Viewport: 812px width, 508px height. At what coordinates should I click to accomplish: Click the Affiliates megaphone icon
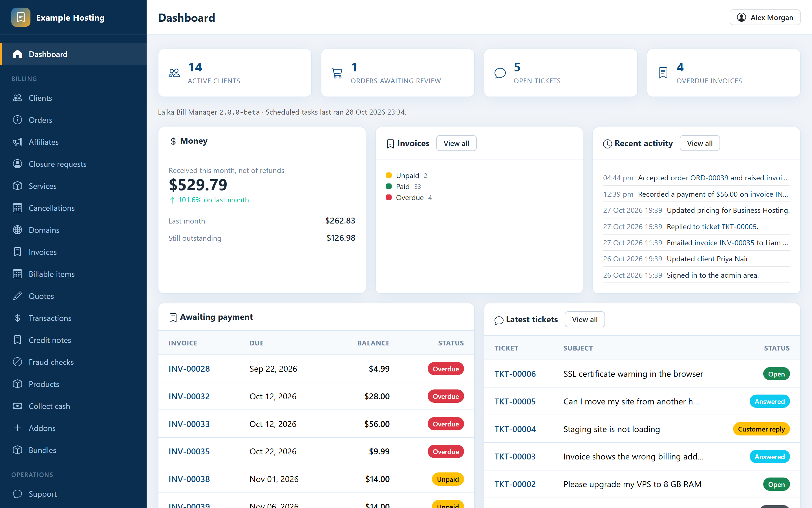click(17, 142)
